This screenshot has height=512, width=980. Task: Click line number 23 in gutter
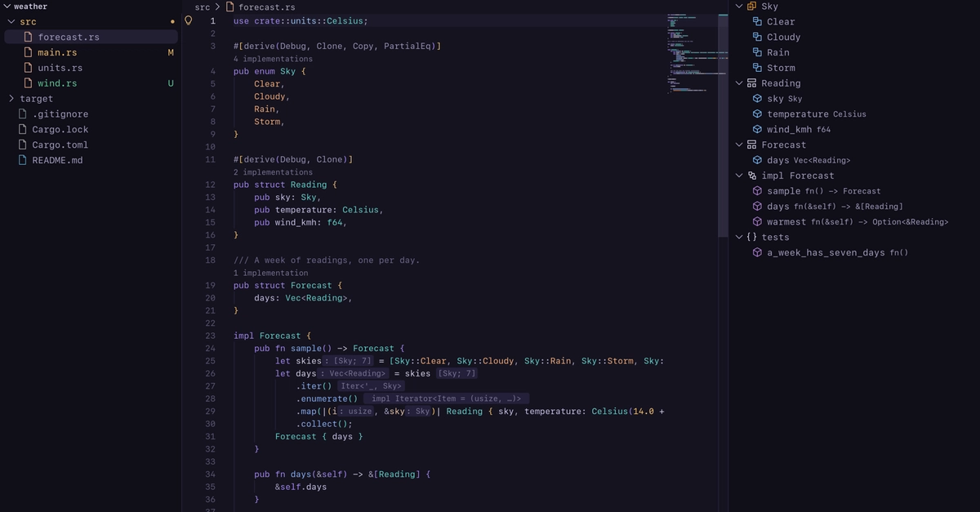click(211, 336)
